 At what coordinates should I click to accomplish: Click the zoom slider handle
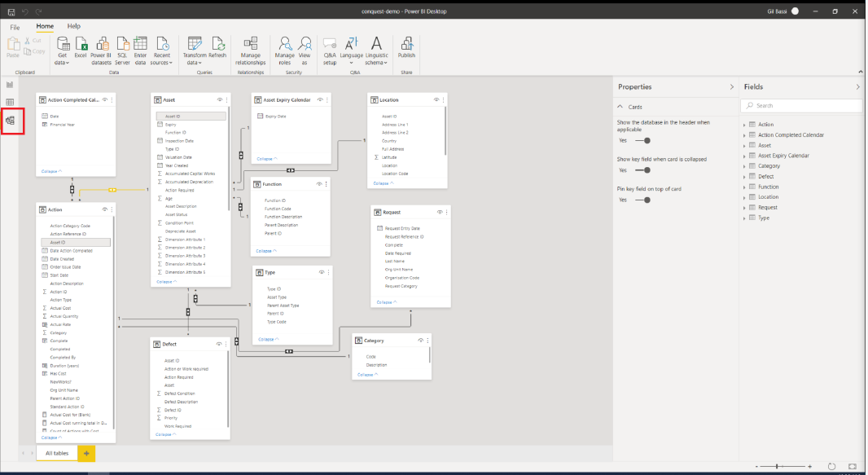pos(778,466)
